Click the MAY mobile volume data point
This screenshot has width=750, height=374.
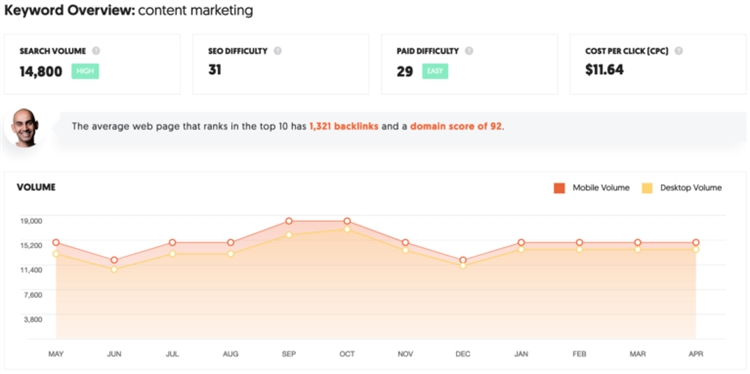pos(56,242)
